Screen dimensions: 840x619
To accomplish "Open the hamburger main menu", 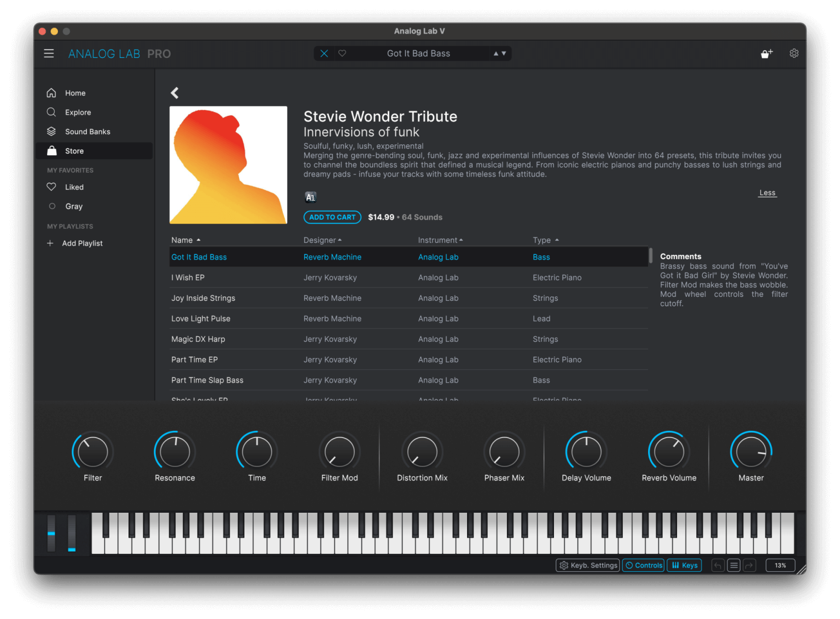I will click(49, 54).
